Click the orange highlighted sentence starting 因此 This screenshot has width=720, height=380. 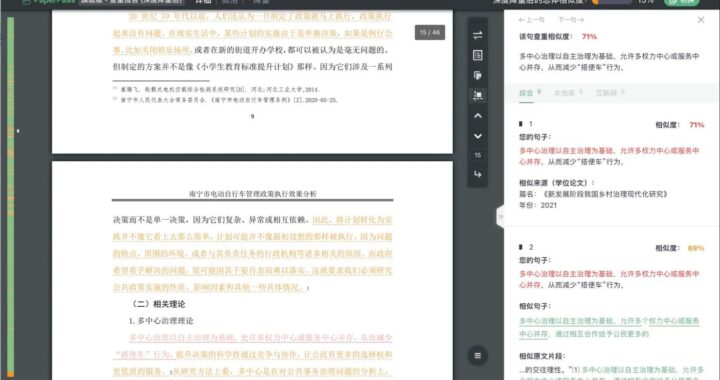pos(253,254)
